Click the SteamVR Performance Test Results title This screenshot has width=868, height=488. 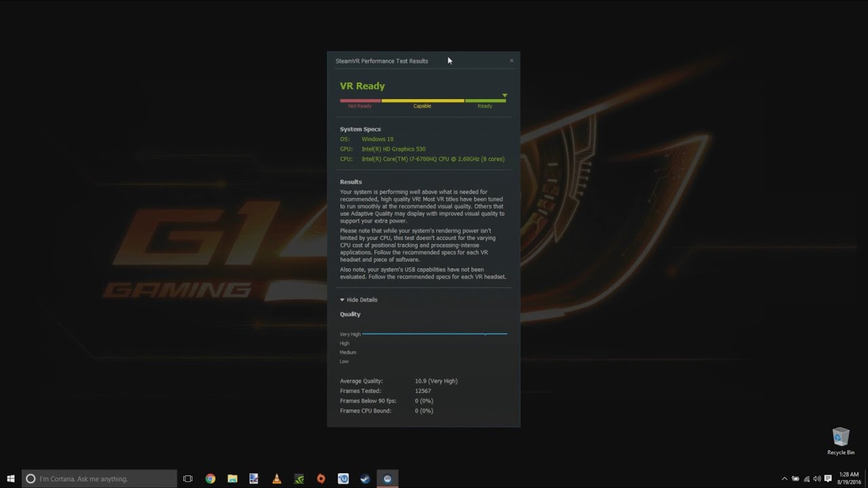382,61
